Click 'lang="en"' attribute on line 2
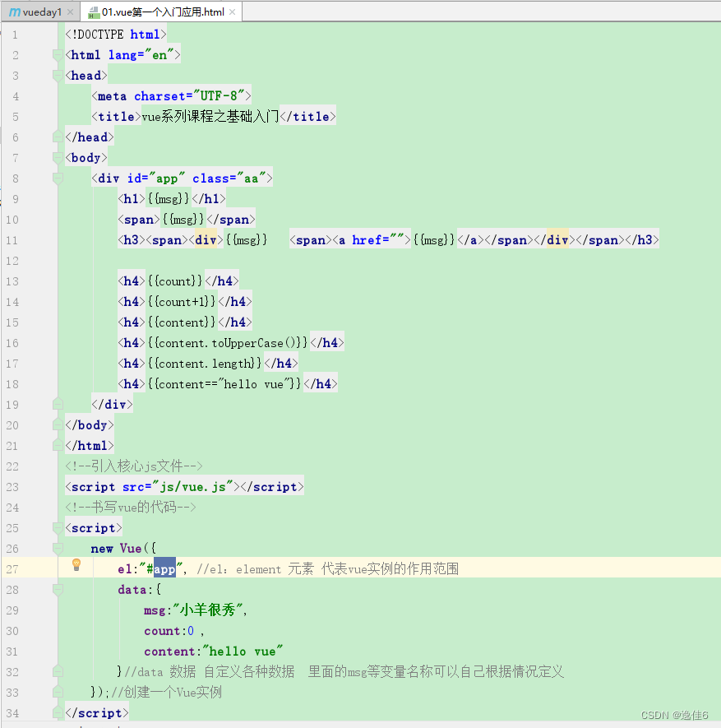The image size is (721, 728). click(x=141, y=55)
